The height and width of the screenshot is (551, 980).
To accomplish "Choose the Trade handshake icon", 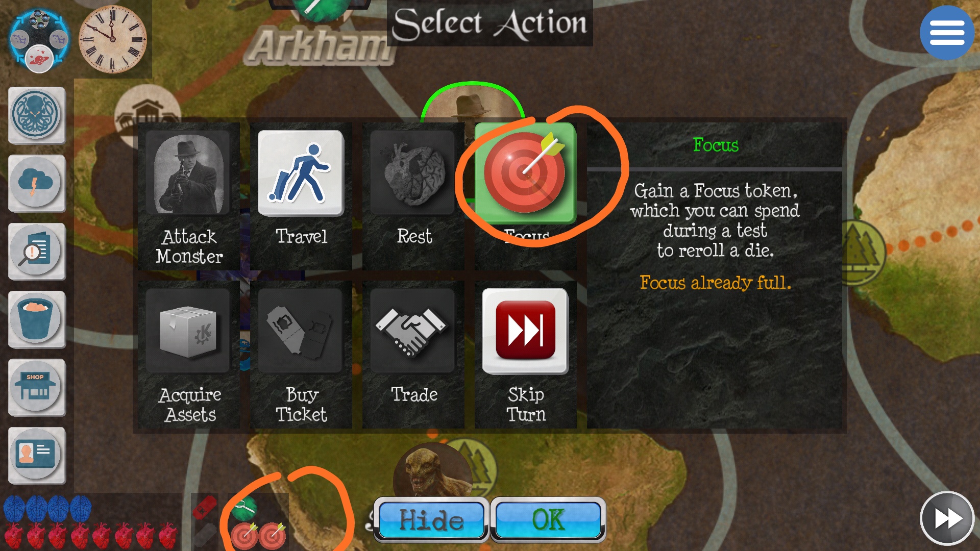I will pos(413,331).
